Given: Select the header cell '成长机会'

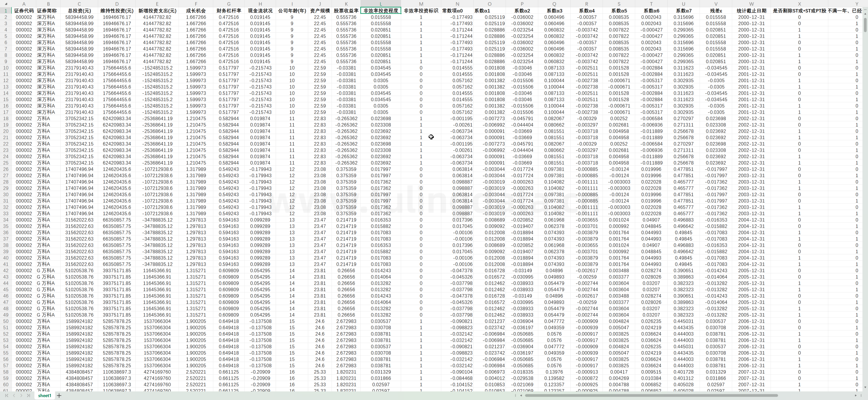Looking at the screenshot, I should [196, 11].
